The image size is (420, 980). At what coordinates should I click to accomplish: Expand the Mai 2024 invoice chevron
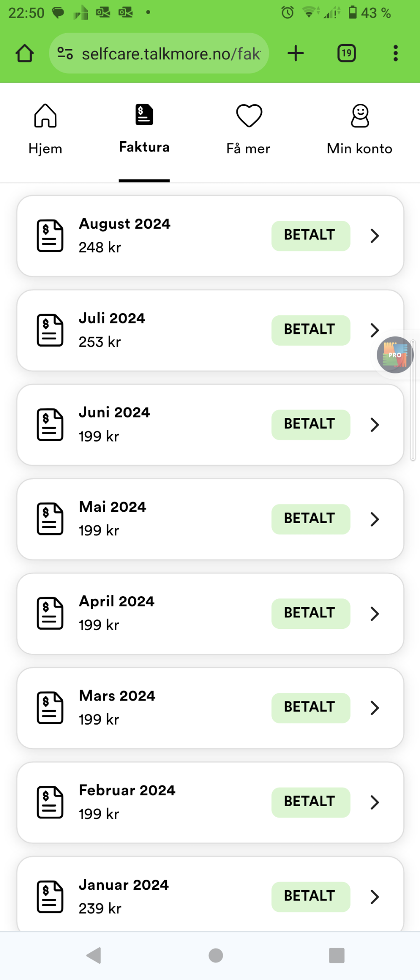click(375, 519)
